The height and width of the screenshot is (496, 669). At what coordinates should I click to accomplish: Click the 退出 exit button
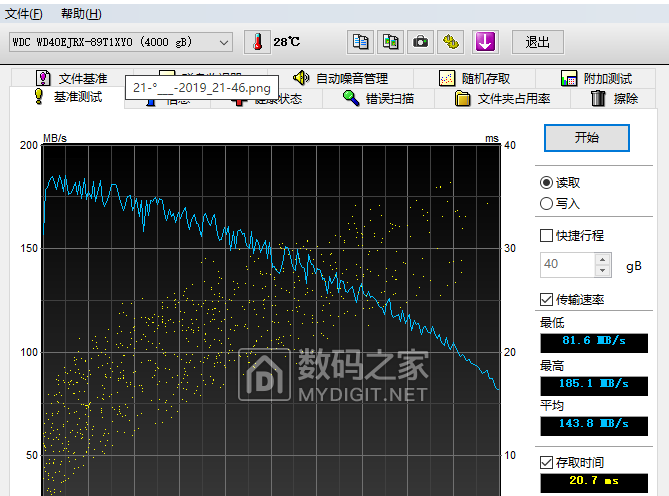click(x=538, y=42)
